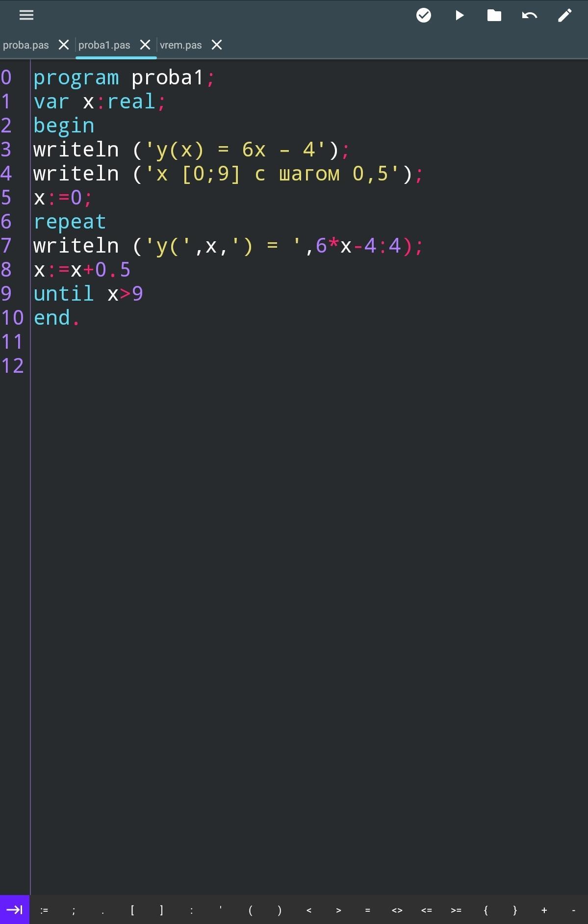Screen dimensions: 588x924
Task: Insert the <= symbol
Action: pyautogui.click(x=427, y=910)
